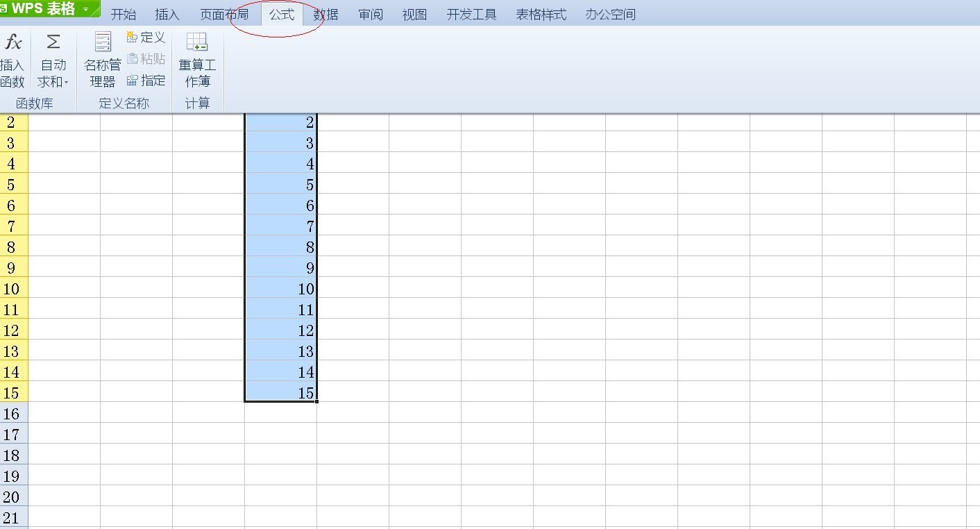Viewport: 980px width, 529px height.
Task: Select row header 10
Action: [14, 288]
